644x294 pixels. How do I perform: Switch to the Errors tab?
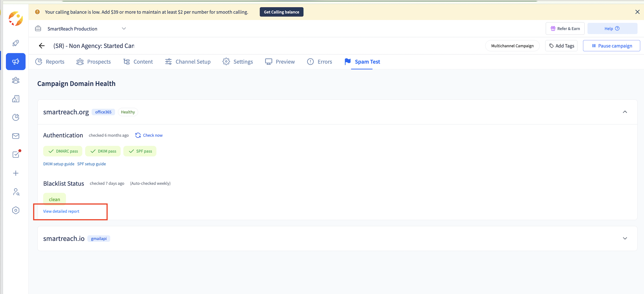click(x=320, y=61)
